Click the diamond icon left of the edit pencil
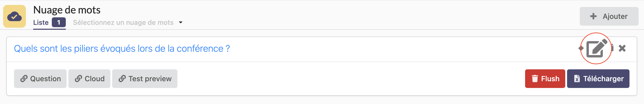This screenshot has width=644, height=104. (581, 48)
